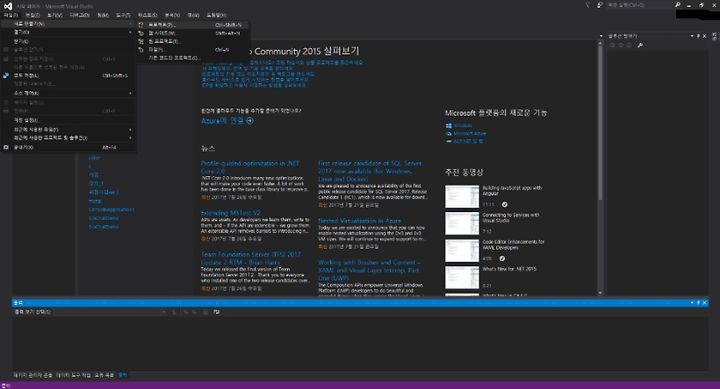Image resolution: width=720 pixels, height=389 pixels.
Task: Click the Quick Launch search magnifier icon
Action: coord(677,5)
